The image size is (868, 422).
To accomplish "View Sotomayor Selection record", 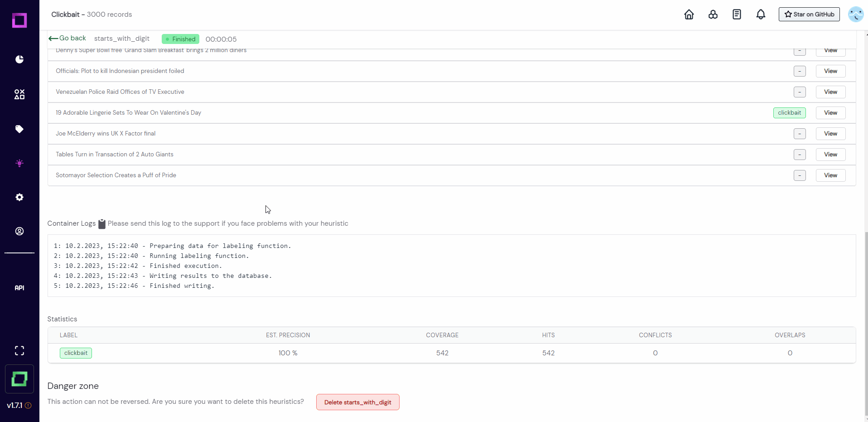I will pyautogui.click(x=830, y=175).
